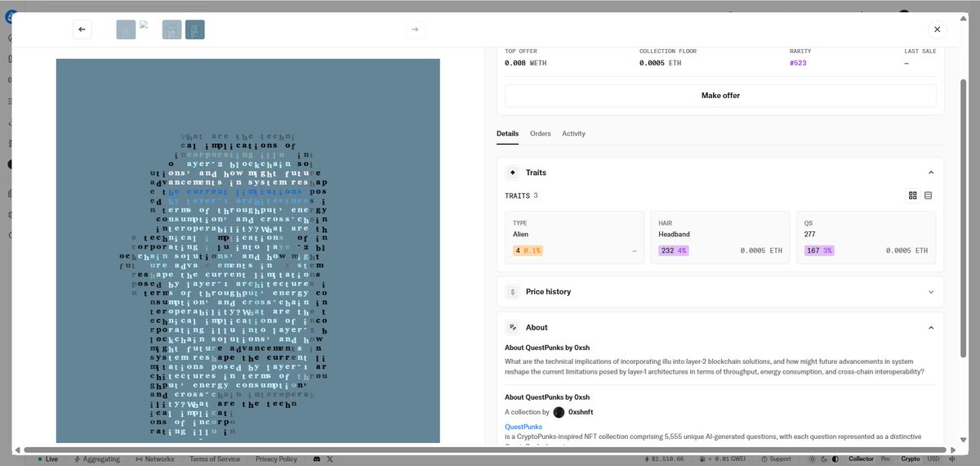The height and width of the screenshot is (466, 980).
Task: Switch traits to list view
Action: tap(929, 195)
